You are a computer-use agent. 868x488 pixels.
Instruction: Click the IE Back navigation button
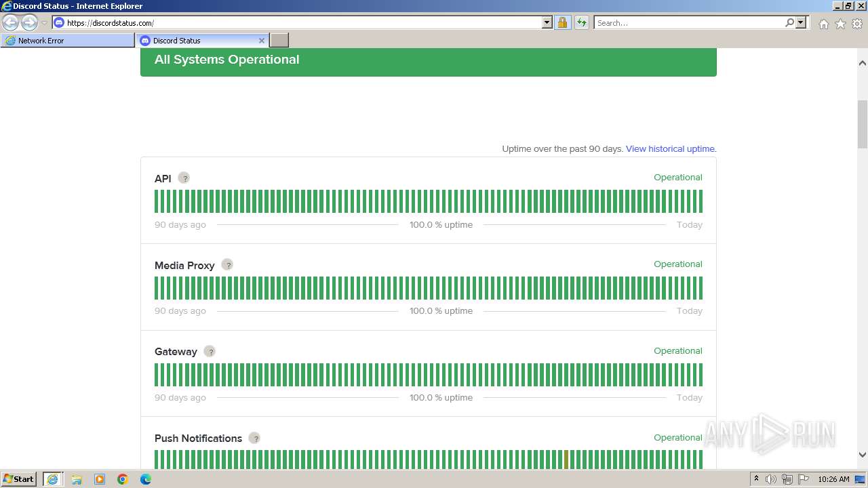11,23
